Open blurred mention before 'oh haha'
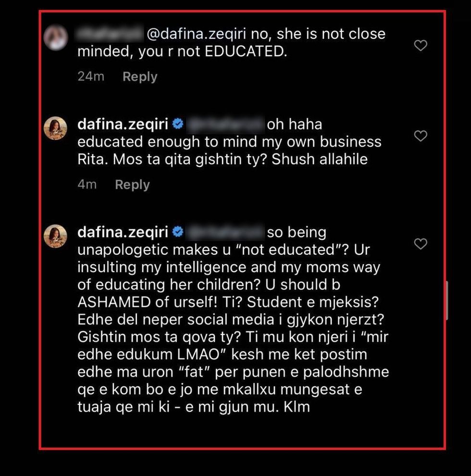This screenshot has height=476, width=471. (225, 125)
